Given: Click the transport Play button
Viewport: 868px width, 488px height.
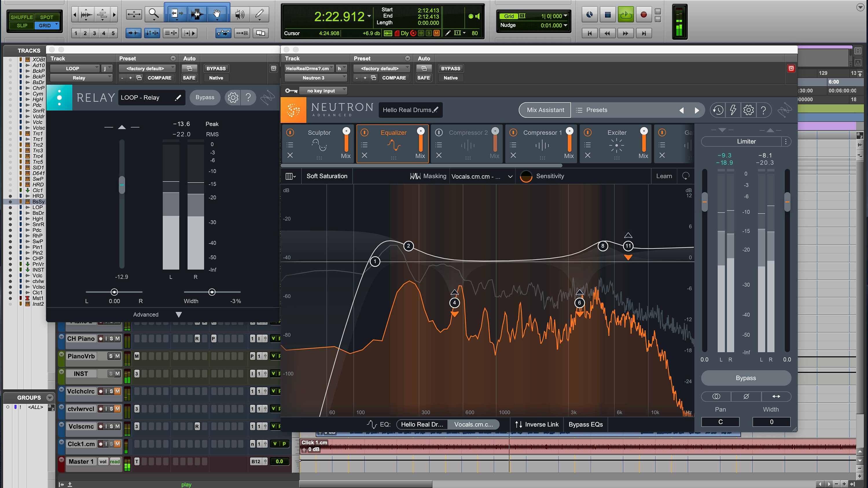Looking at the screenshot, I should (626, 14).
